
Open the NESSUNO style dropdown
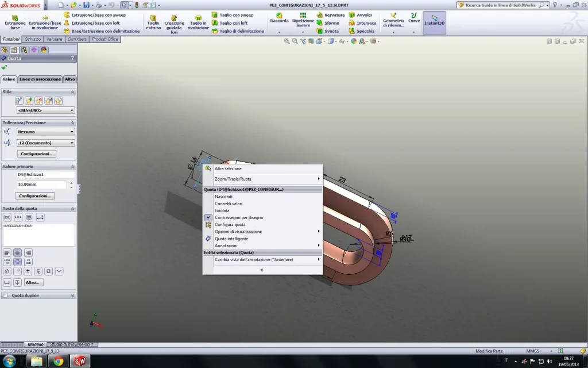(x=45, y=110)
